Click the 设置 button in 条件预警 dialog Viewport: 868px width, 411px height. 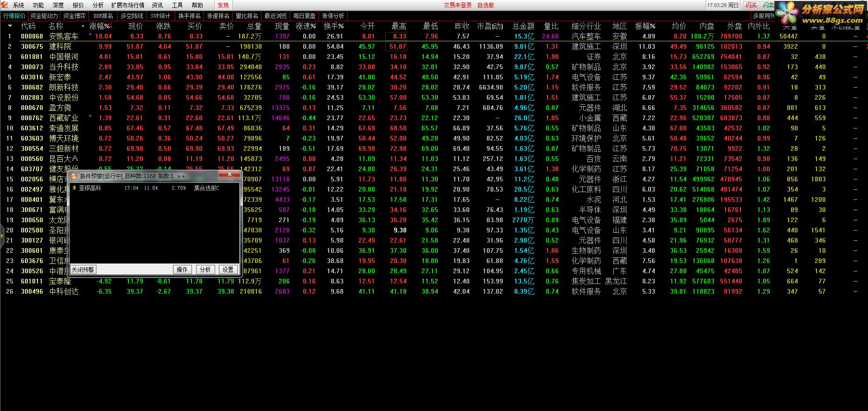(228, 270)
